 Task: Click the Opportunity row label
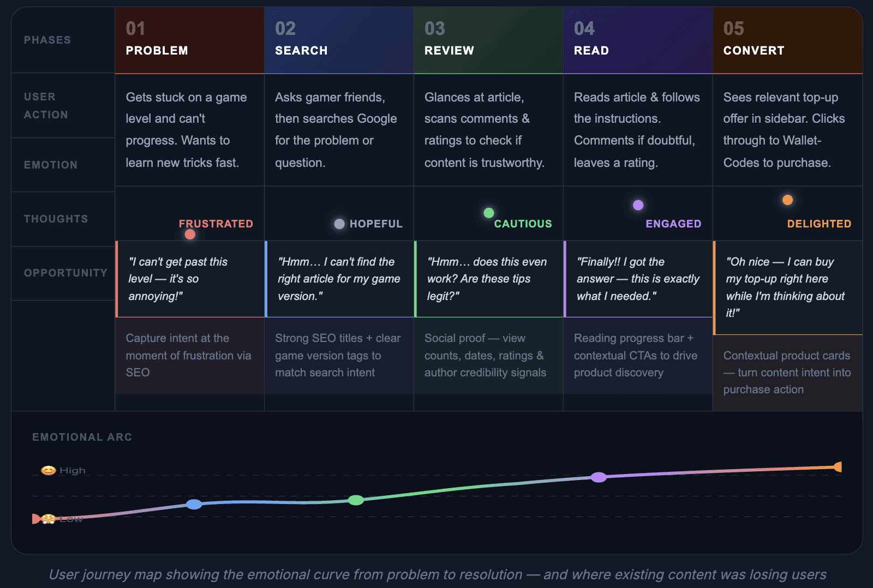tap(65, 273)
